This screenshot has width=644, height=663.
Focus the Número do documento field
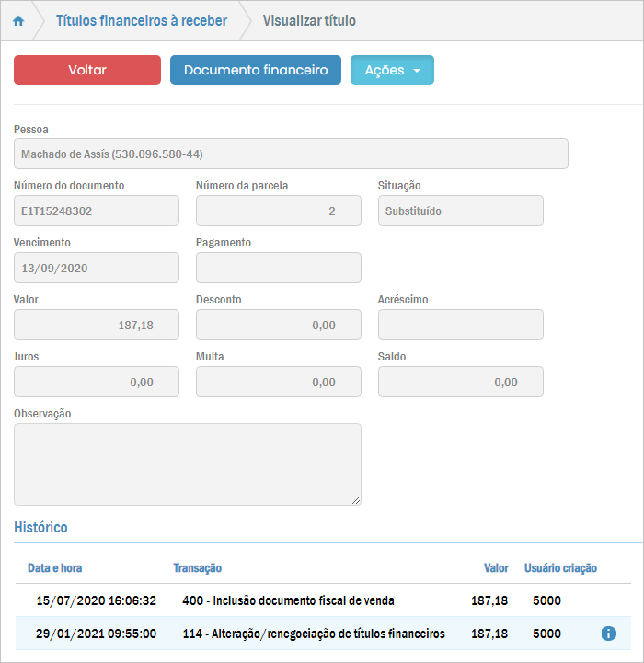97,211
